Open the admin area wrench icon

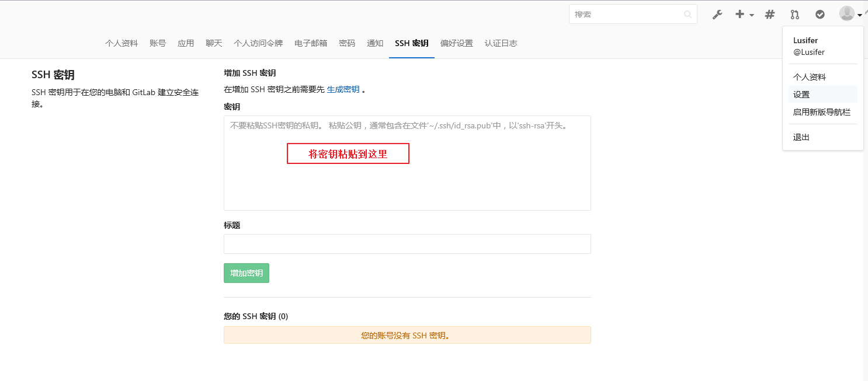[x=717, y=15]
